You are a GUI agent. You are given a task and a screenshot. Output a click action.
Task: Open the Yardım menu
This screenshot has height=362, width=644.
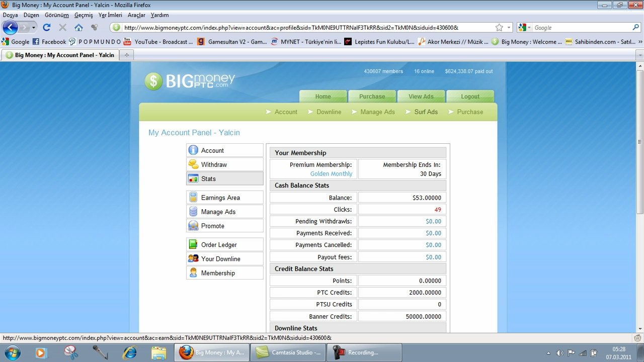tap(159, 15)
